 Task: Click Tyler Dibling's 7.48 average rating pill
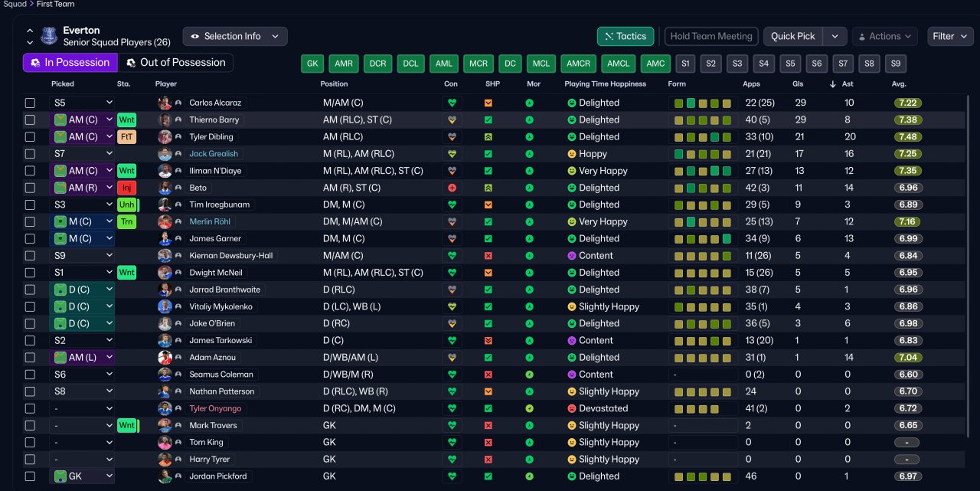coord(908,136)
